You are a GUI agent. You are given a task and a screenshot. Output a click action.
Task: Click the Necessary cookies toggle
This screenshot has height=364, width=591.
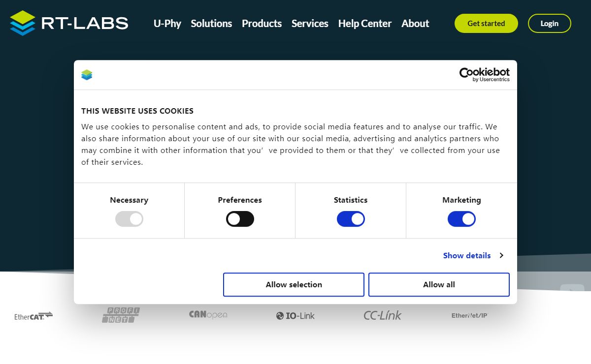[x=129, y=219]
